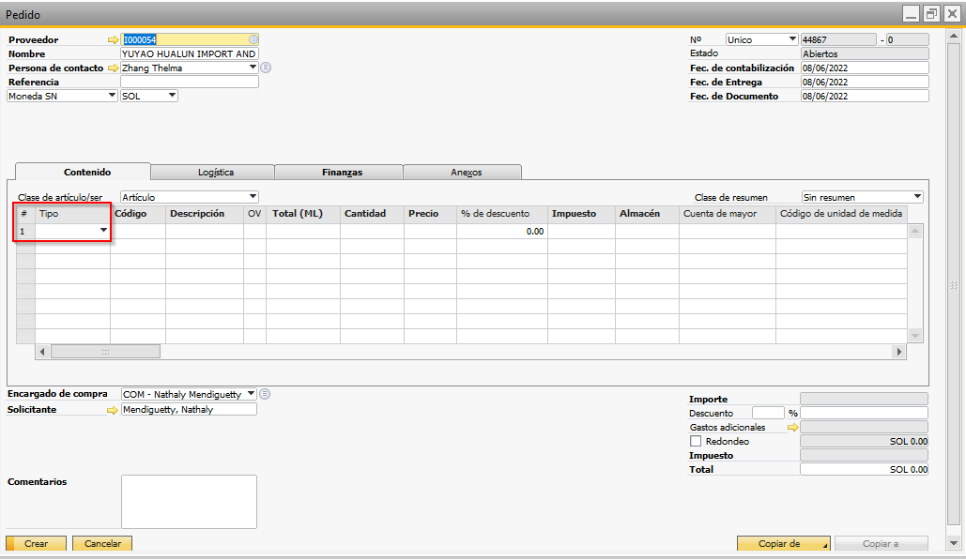
Task: Click the Gastos adicionales link arrow
Action: 793,427
